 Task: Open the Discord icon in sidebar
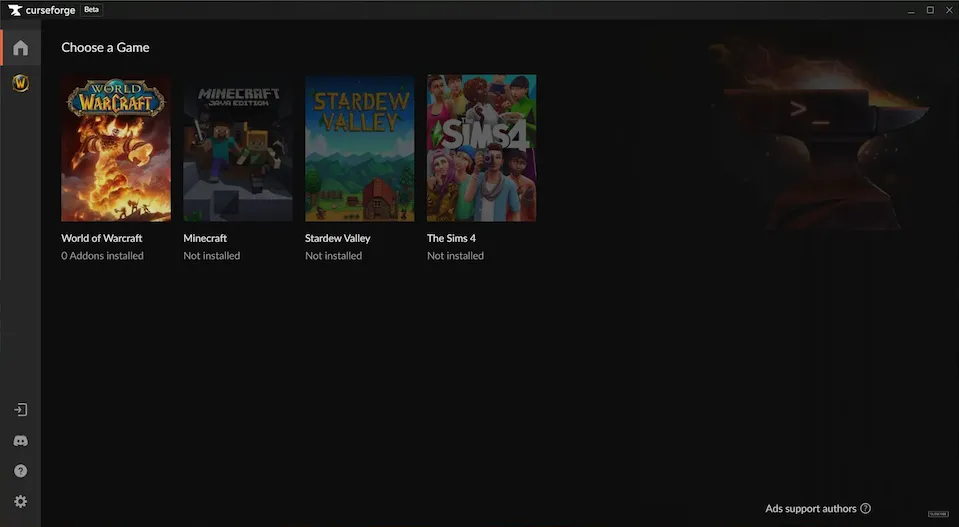click(20, 441)
